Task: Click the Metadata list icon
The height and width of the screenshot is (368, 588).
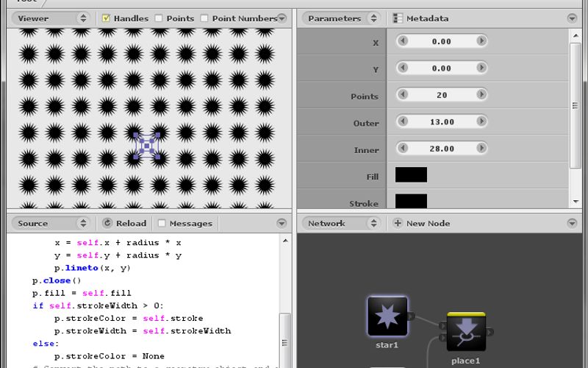Action: 398,18
